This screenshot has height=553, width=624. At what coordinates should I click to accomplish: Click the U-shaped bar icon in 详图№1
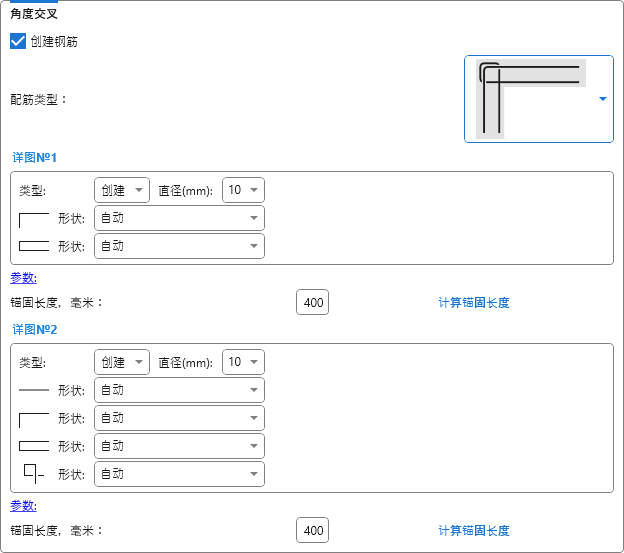[34, 218]
